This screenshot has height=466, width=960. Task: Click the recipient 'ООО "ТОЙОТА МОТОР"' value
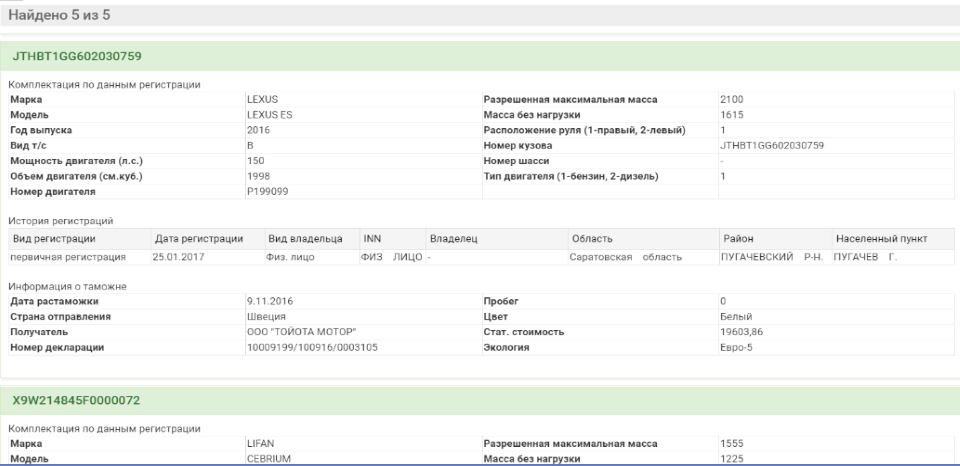pos(300,332)
